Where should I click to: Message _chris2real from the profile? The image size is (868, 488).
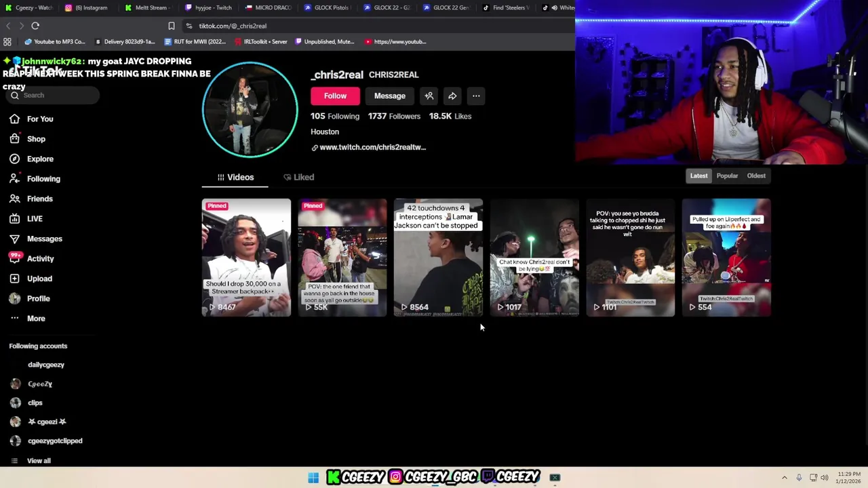click(x=390, y=96)
